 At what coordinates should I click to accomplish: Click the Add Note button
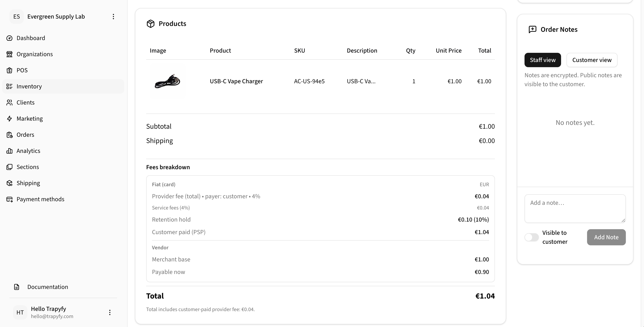click(x=606, y=237)
